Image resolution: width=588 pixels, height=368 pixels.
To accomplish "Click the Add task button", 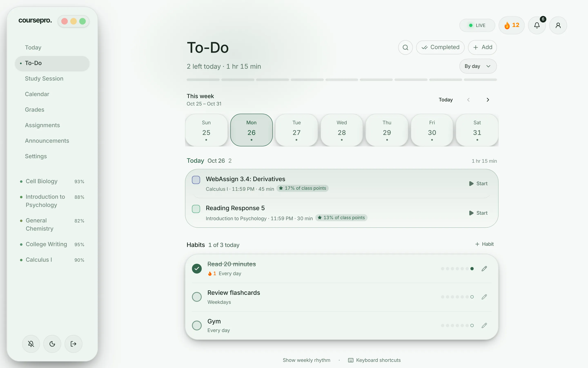I will (x=482, y=47).
